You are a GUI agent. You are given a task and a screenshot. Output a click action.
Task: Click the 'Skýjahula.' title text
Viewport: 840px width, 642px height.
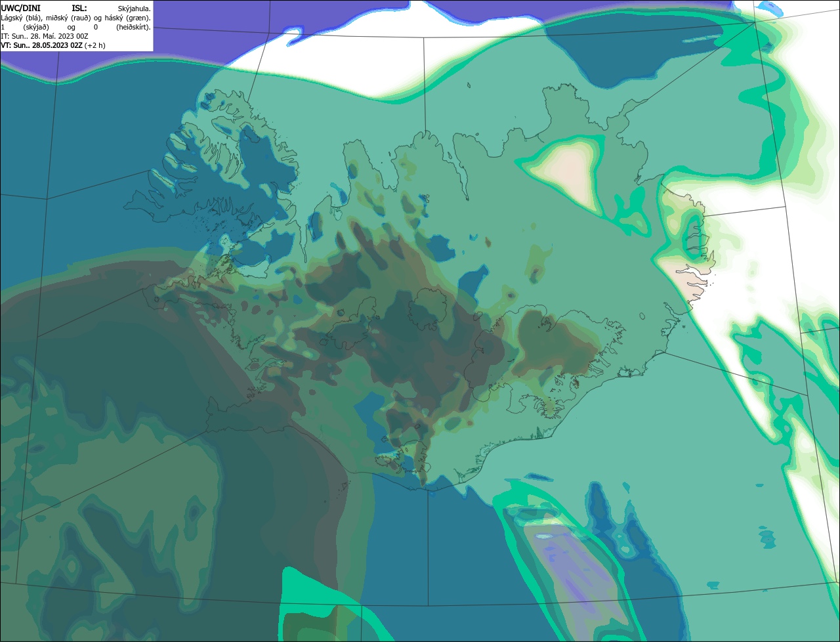[x=134, y=9]
